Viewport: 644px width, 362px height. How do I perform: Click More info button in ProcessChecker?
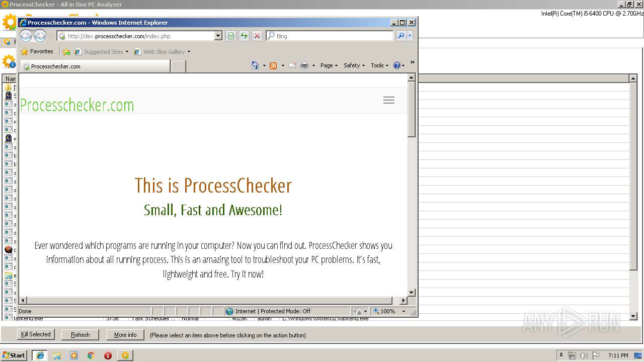[125, 335]
